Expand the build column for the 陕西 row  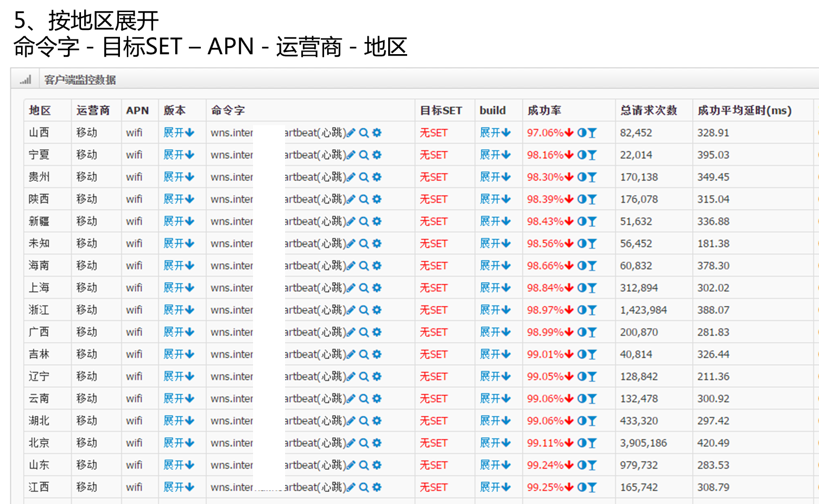(495, 199)
